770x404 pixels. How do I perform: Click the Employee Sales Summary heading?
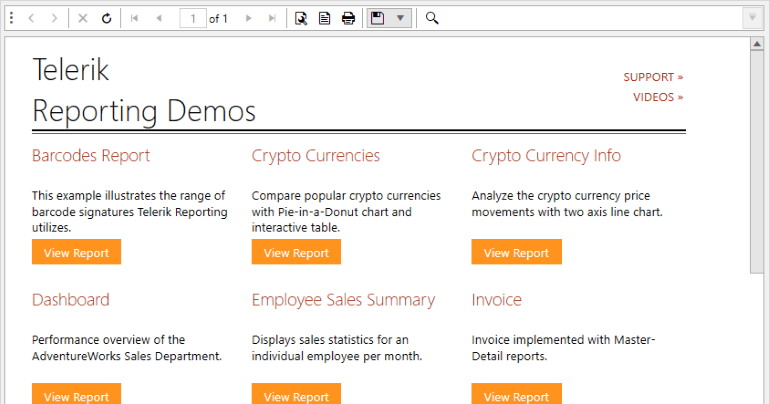point(343,300)
